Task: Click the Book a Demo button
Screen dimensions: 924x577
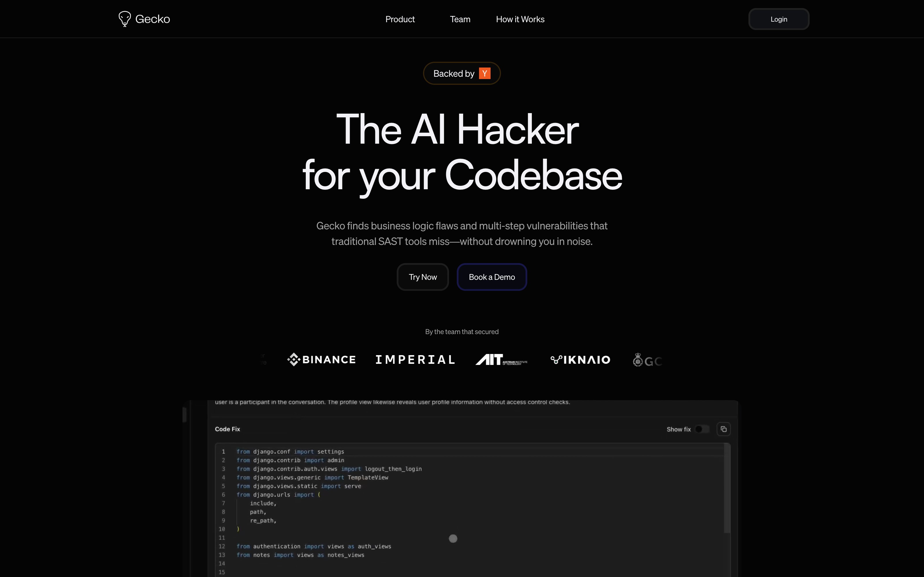Action: [492, 277]
